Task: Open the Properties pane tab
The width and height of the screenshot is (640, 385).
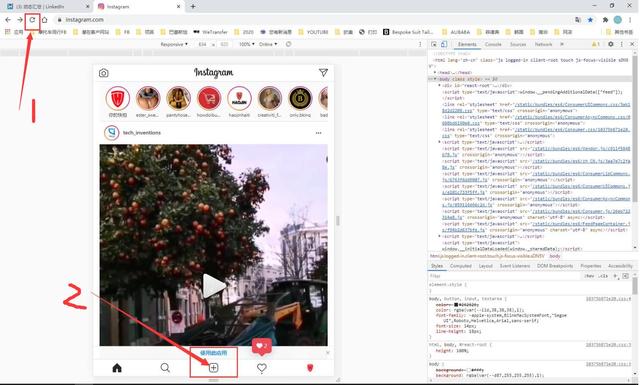Action: (x=591, y=266)
